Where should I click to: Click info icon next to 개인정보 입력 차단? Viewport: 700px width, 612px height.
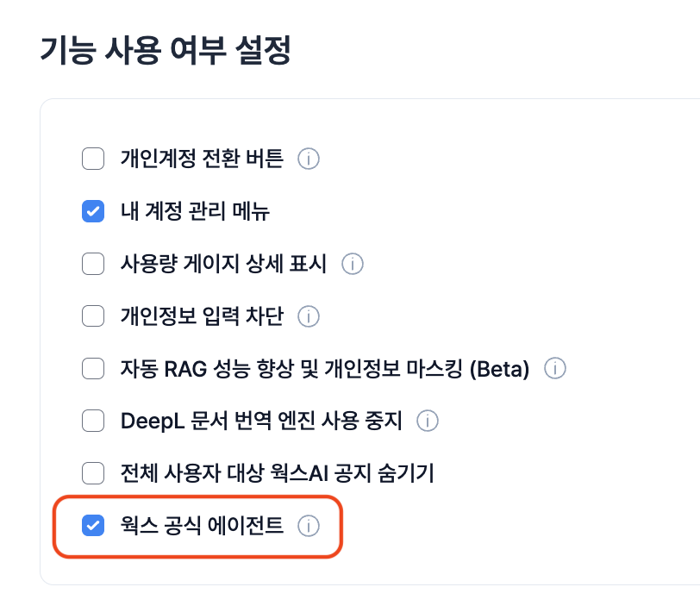(x=309, y=316)
